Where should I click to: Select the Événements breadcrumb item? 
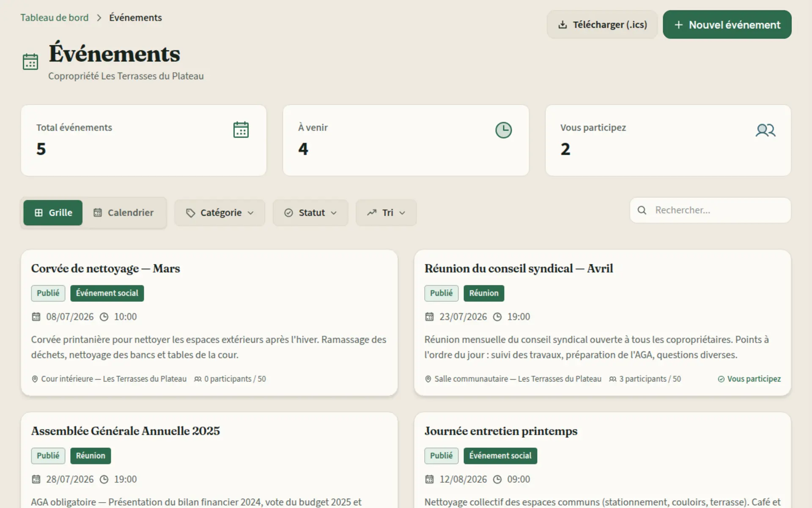135,18
